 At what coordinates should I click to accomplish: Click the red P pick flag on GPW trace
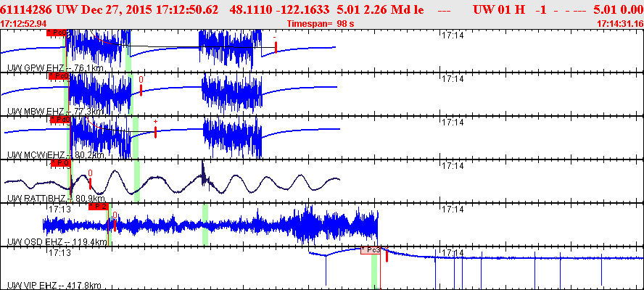[58, 33]
